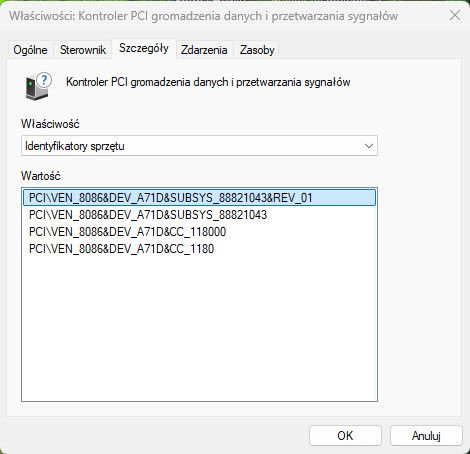
Task: Go to the Zdarzenia tab
Action: click(x=204, y=50)
